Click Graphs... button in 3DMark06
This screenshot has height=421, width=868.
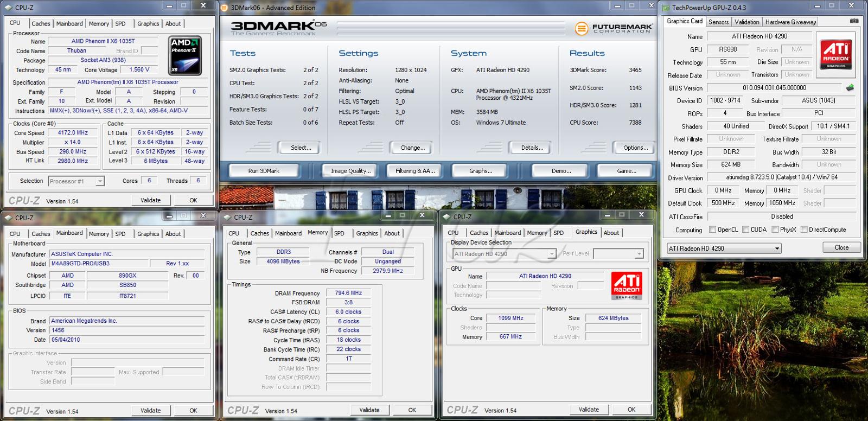[481, 171]
